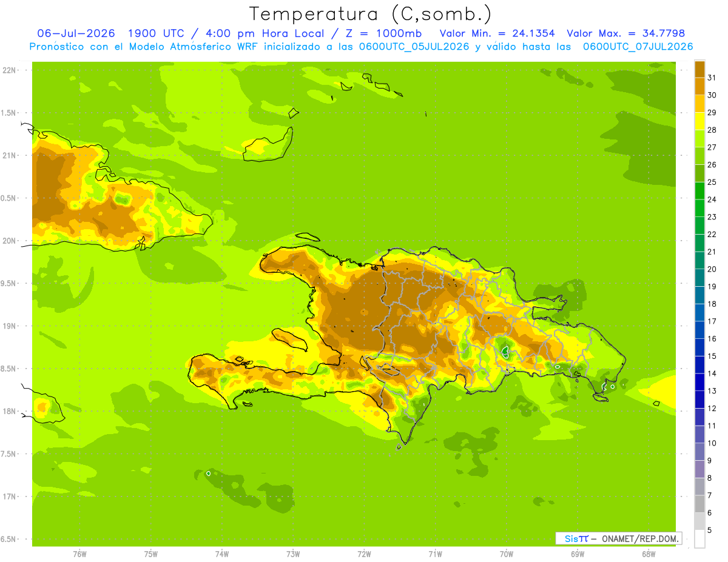Click the "17N" latitude axis label
This screenshot has height=562, width=728.
[x=10, y=497]
